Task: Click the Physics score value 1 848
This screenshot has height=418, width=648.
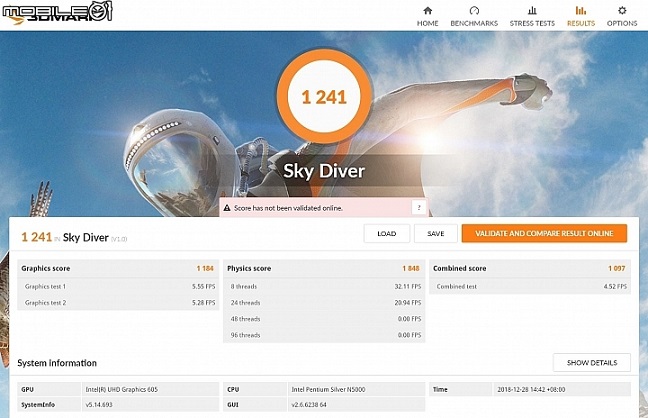Action: point(411,268)
